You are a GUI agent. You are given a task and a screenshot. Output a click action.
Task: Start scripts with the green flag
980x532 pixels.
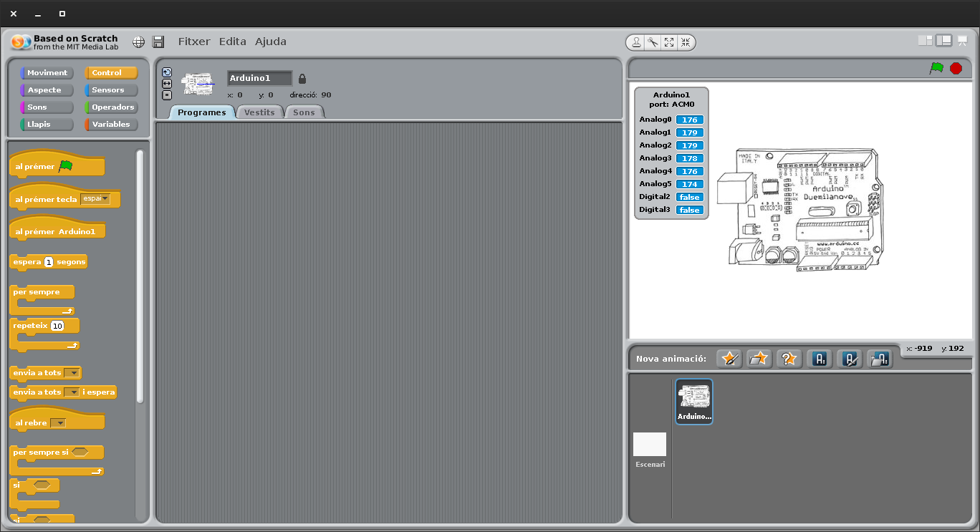tap(936, 68)
